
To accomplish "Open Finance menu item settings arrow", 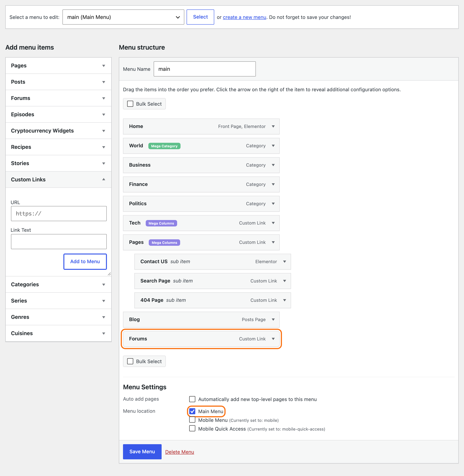I will tap(273, 184).
